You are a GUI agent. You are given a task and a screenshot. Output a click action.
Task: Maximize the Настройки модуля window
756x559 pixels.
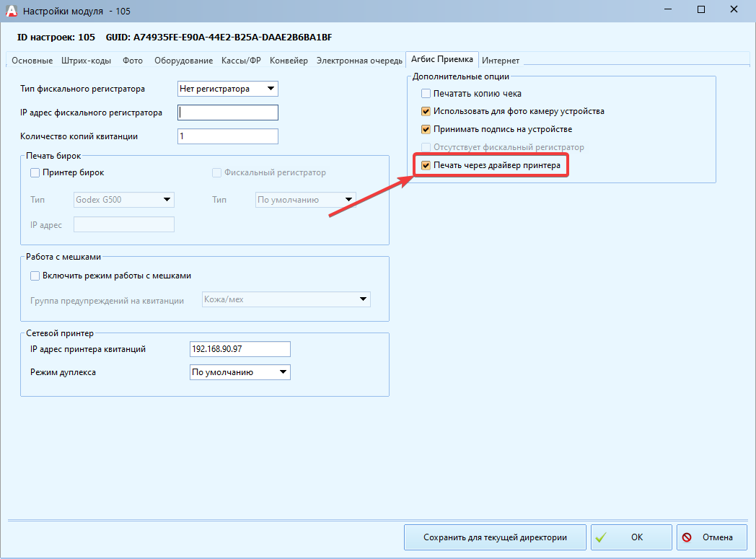tap(701, 9)
